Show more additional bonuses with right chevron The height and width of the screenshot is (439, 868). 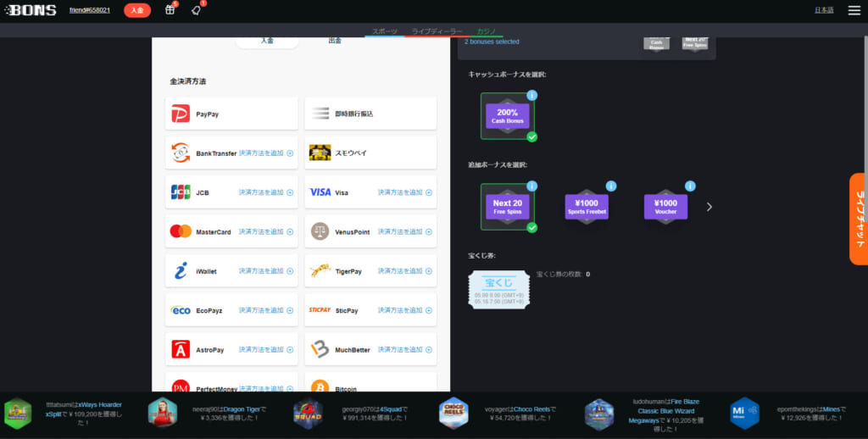point(709,207)
